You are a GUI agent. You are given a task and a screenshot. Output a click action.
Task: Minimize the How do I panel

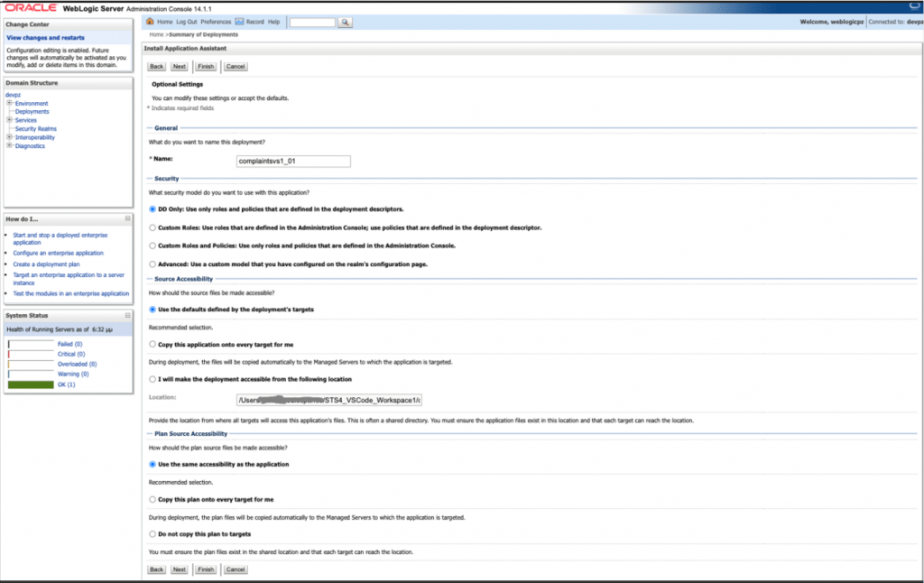point(128,218)
